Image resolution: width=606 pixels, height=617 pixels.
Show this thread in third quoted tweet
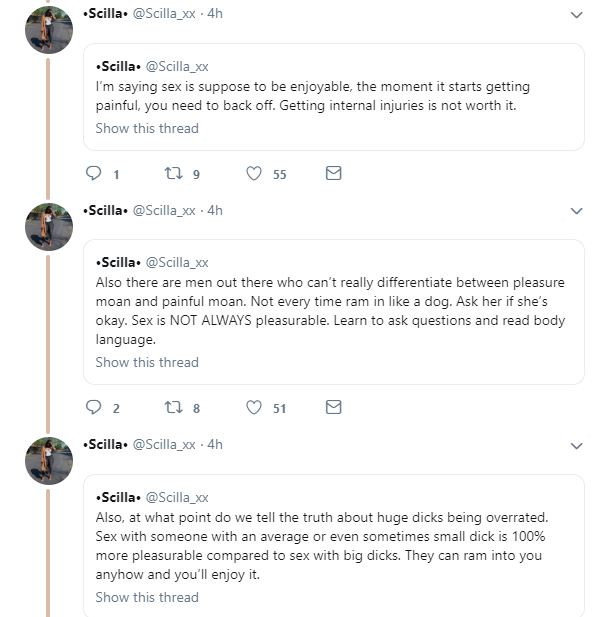[x=147, y=597]
